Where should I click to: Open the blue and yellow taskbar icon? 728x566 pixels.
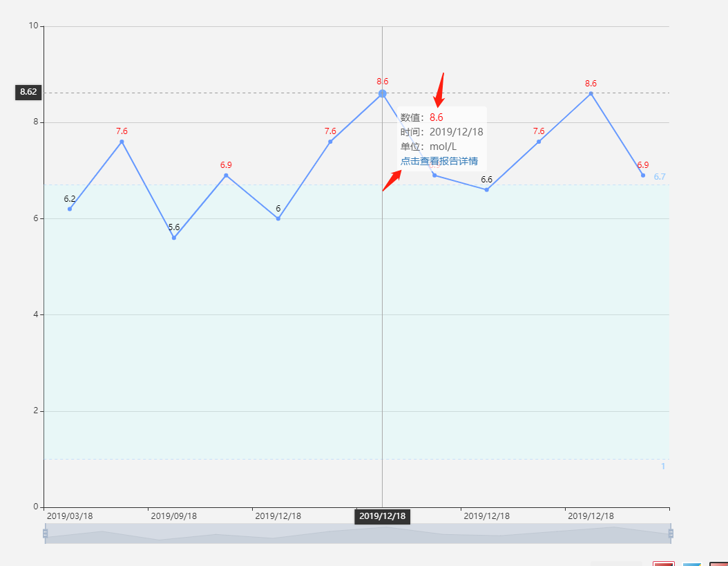pyautogui.click(x=691, y=563)
